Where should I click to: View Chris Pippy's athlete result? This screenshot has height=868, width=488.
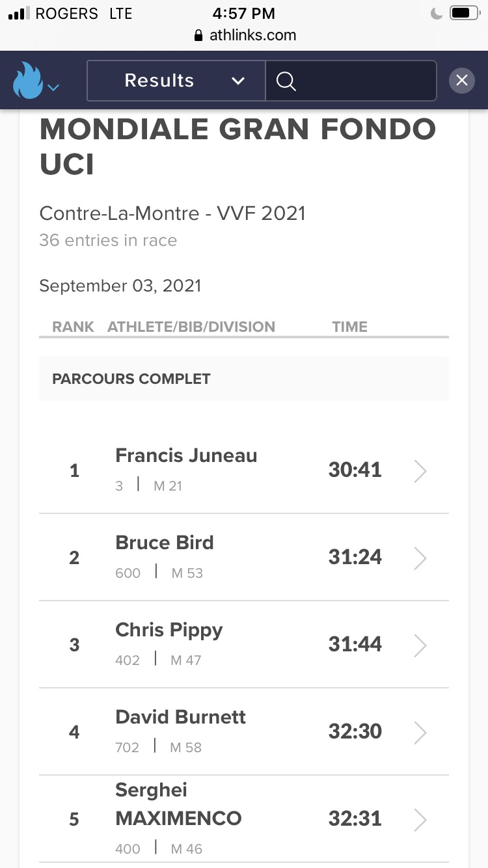click(169, 630)
